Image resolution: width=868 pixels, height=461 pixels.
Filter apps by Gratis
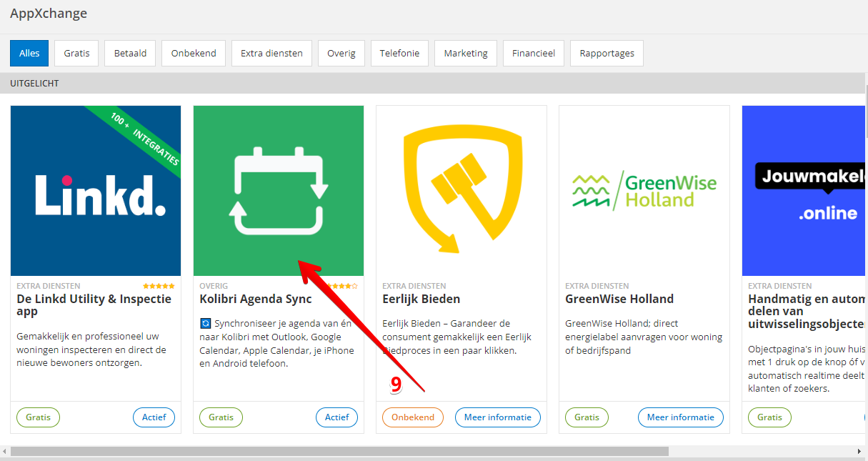pyautogui.click(x=76, y=53)
